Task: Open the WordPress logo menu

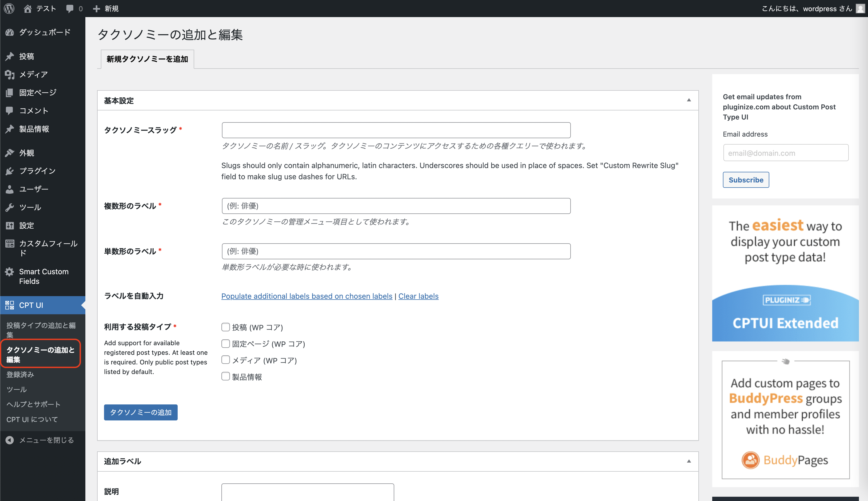Action: pos(9,9)
